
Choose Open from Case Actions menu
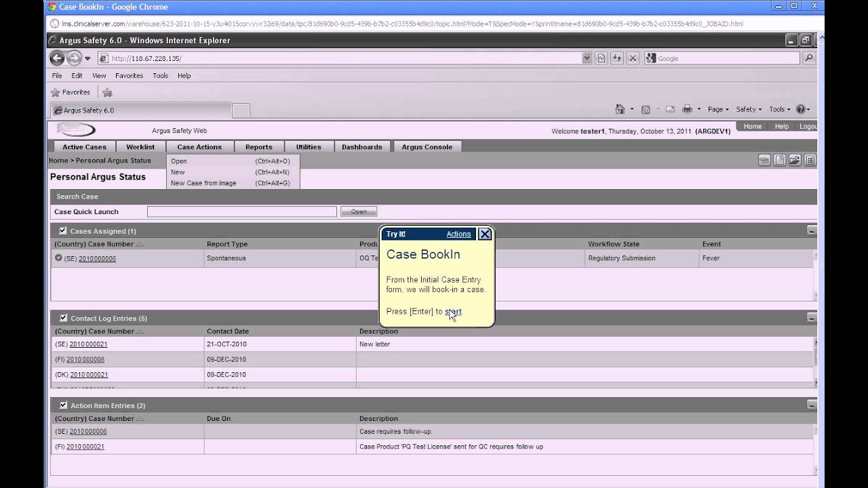[232, 161]
